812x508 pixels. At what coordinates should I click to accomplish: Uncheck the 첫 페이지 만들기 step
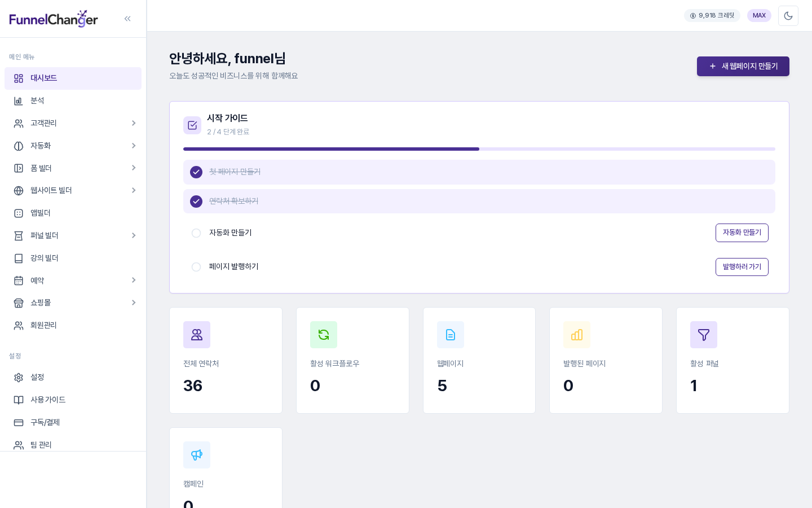(x=196, y=172)
